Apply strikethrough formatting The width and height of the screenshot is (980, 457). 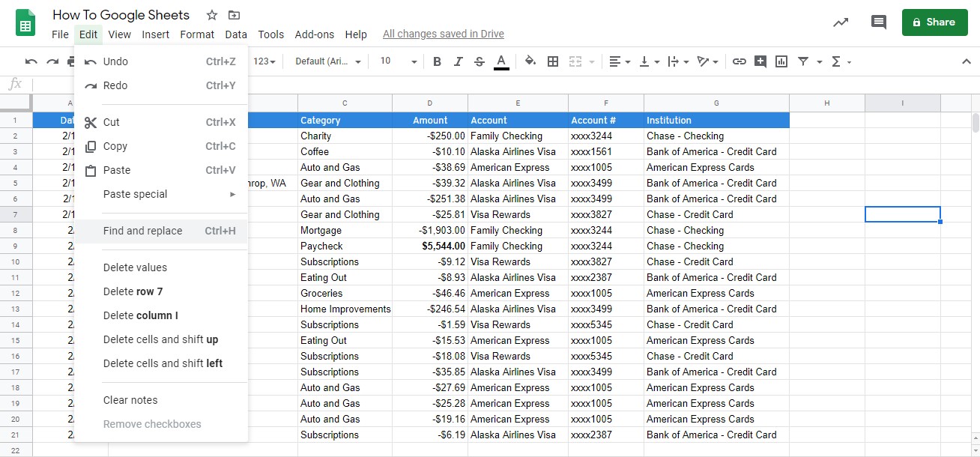(x=480, y=61)
